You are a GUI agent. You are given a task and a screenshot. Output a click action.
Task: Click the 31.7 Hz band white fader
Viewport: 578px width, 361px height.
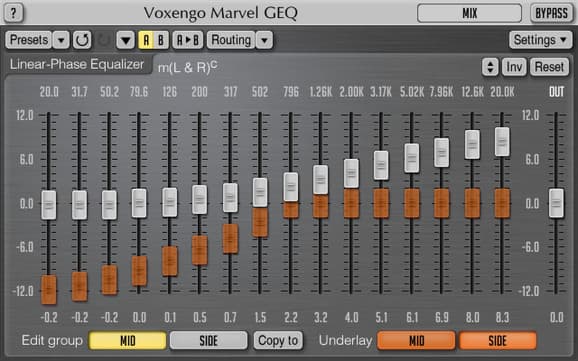(79, 205)
